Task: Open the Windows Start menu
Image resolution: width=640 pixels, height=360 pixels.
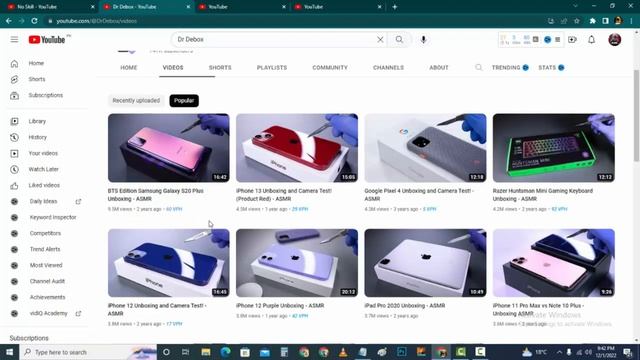Action: point(9,352)
